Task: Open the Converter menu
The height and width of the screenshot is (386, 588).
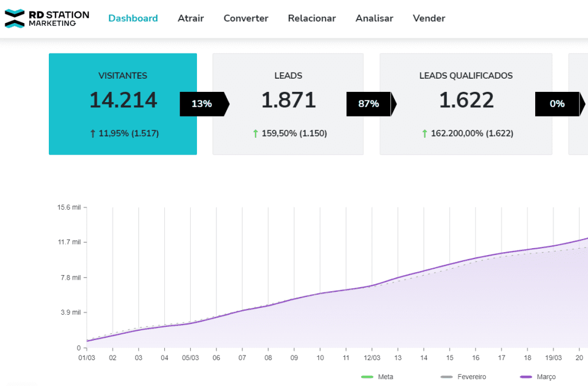Action: tap(246, 18)
